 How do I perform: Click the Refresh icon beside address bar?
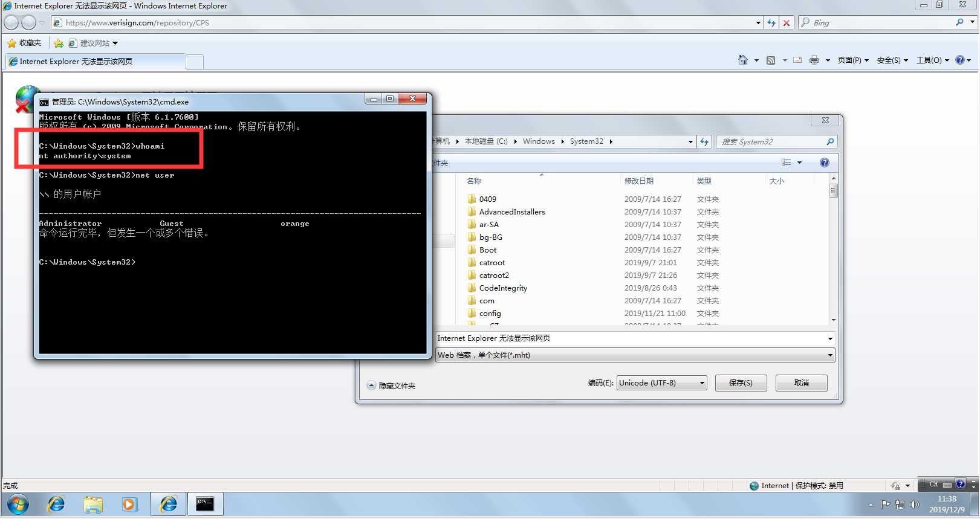771,23
